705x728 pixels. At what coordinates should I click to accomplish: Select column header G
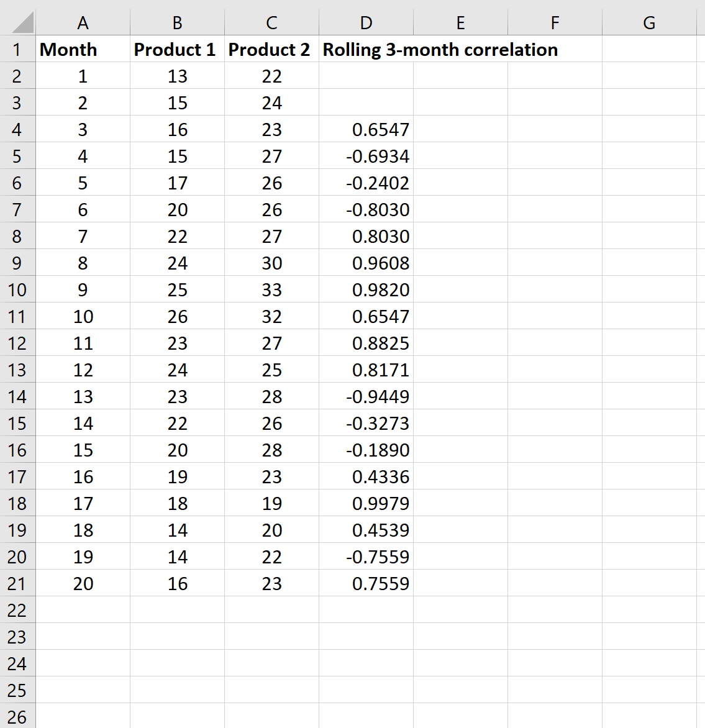coord(649,22)
